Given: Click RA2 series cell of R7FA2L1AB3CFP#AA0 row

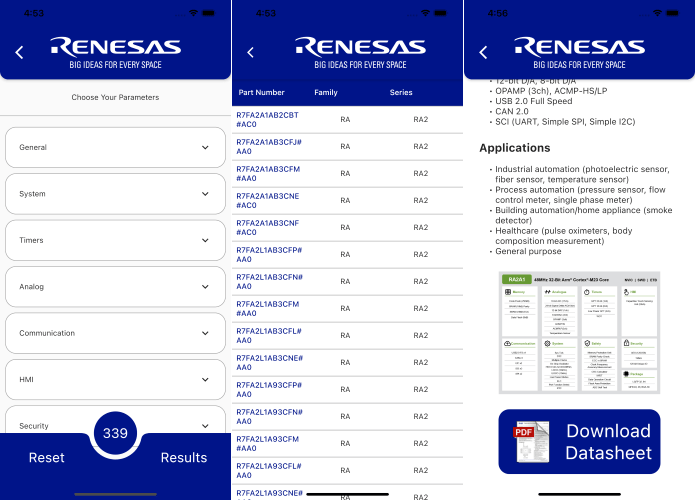Looking at the screenshot, I should click(x=421, y=255).
